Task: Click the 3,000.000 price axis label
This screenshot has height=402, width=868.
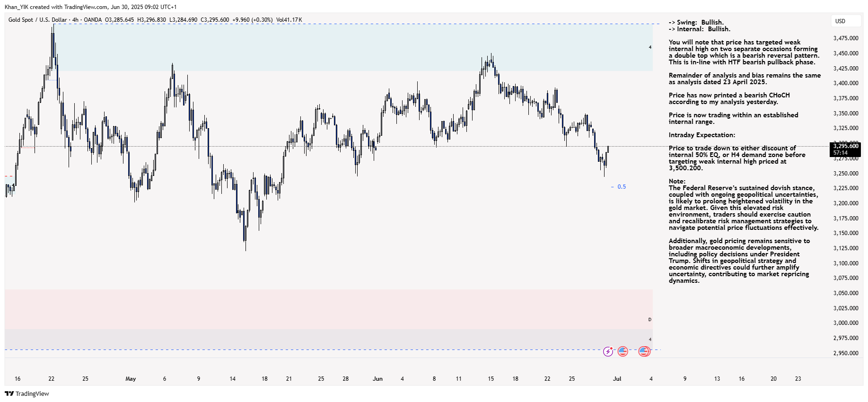Action: click(x=846, y=323)
